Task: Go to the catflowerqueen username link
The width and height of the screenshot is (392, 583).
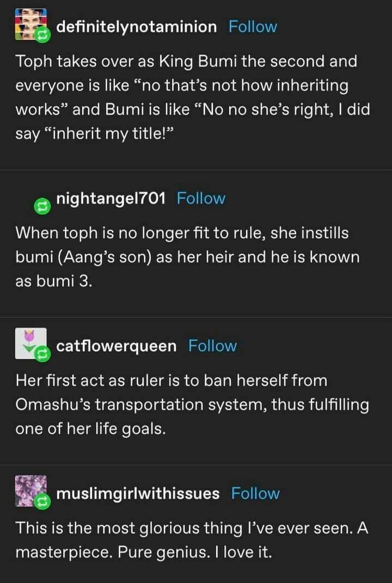Action: point(117,346)
